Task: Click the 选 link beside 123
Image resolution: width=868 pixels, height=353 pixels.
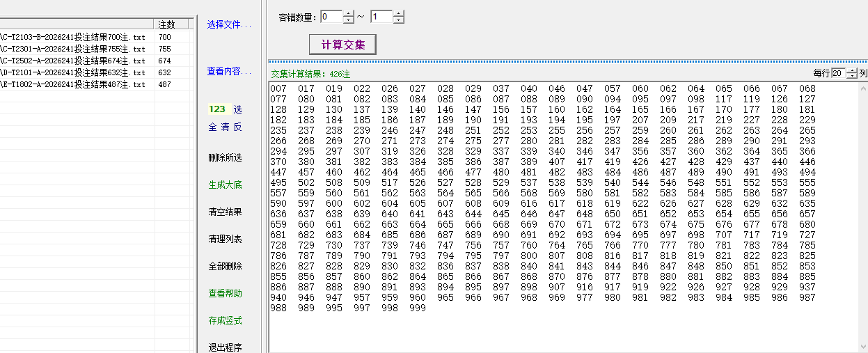Action: 238,109
